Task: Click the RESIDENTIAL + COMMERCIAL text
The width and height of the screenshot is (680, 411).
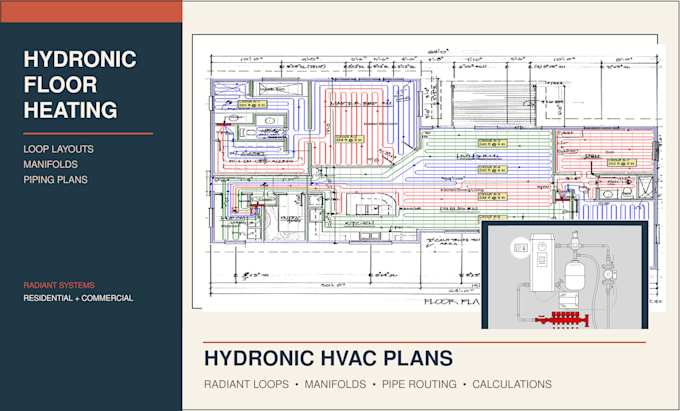Action: [x=78, y=298]
